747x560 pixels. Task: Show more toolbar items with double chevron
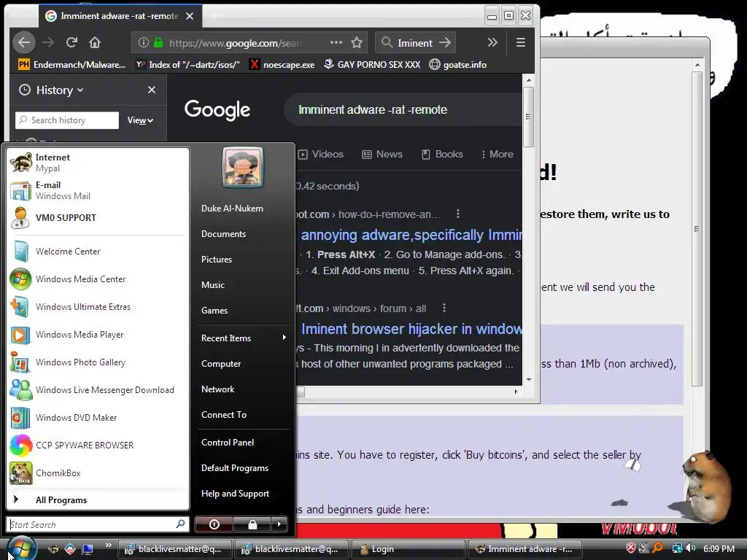point(492,43)
